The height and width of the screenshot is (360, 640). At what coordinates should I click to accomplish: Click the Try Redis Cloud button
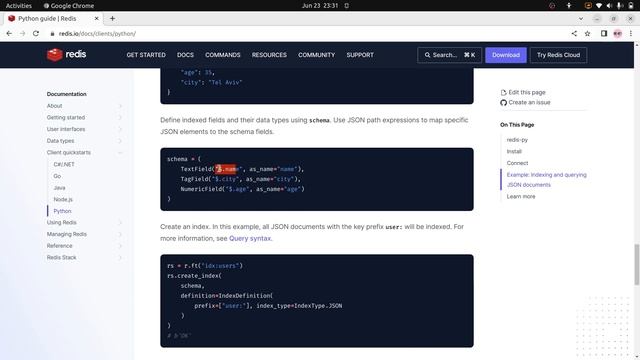tap(558, 55)
